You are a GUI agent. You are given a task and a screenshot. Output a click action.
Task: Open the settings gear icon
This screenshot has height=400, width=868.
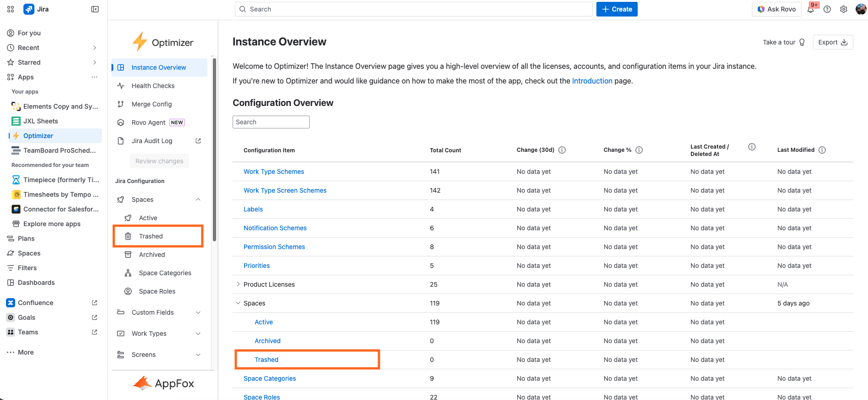844,9
